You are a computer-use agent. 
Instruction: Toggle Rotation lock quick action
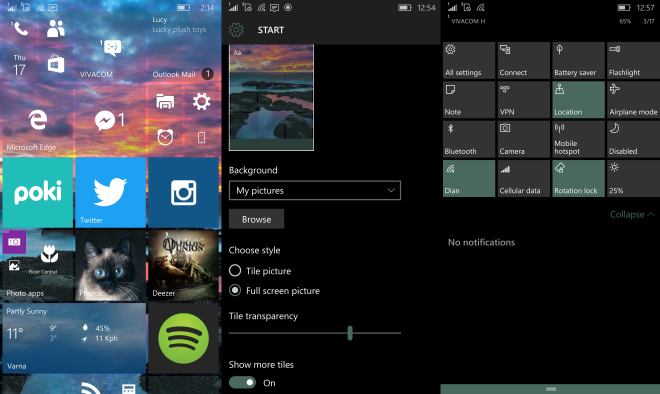tap(578, 178)
